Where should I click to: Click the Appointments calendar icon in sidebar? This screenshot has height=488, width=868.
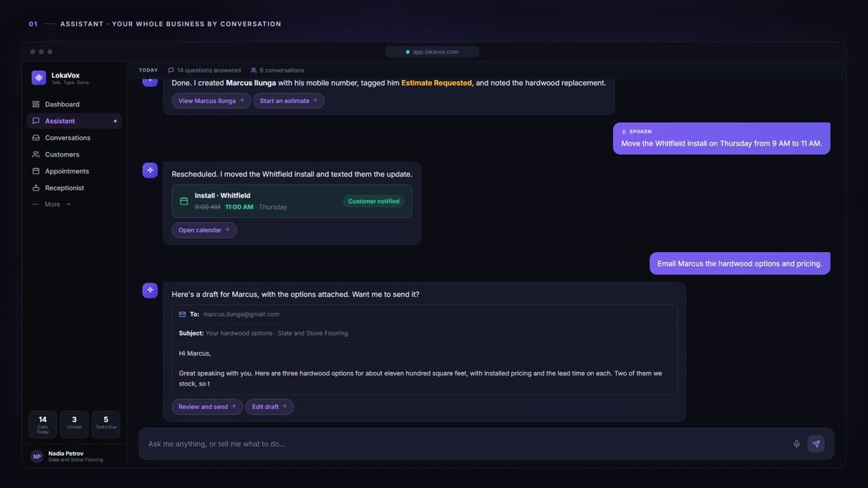[36, 171]
